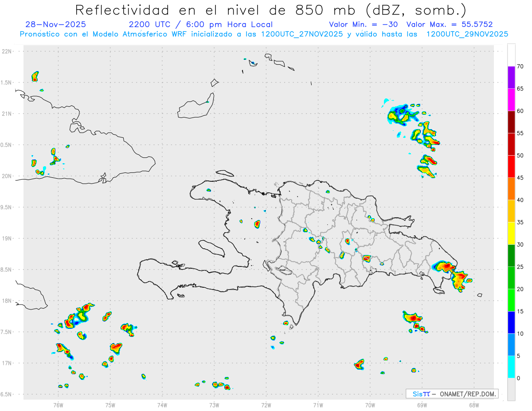Click the longitude label '70W'

pyautogui.click(x=370, y=405)
